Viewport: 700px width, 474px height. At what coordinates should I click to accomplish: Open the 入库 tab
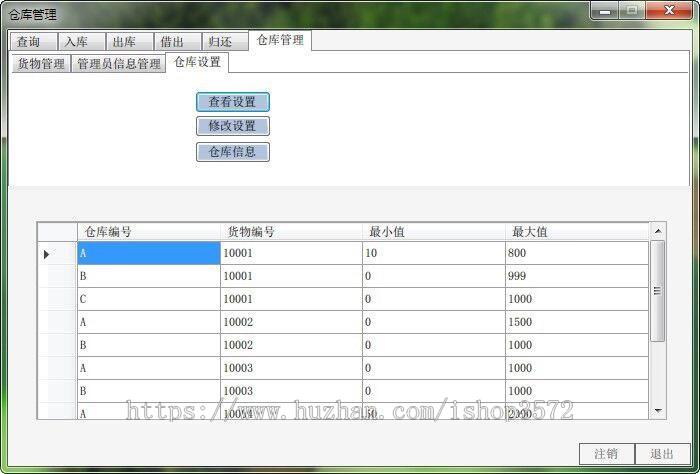pos(82,42)
